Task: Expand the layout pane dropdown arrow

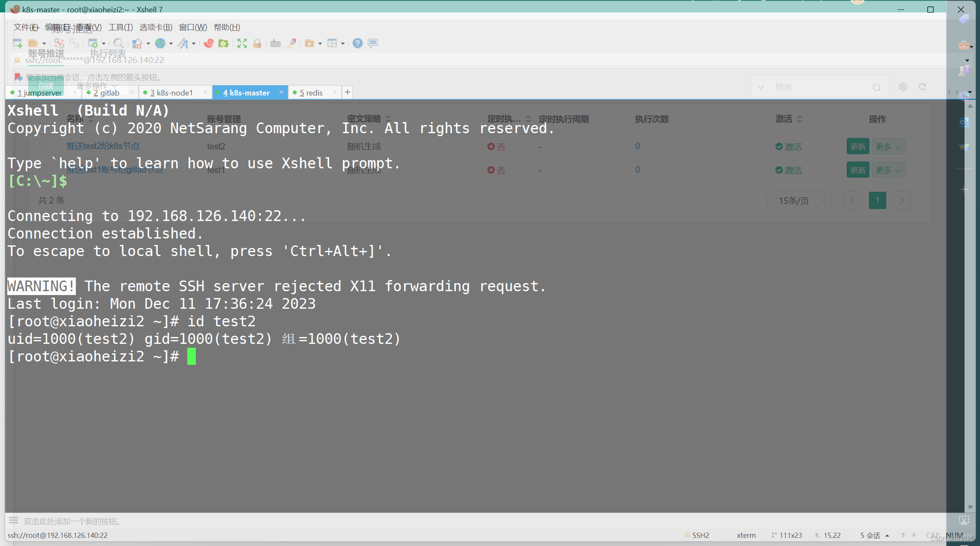Action: point(343,44)
